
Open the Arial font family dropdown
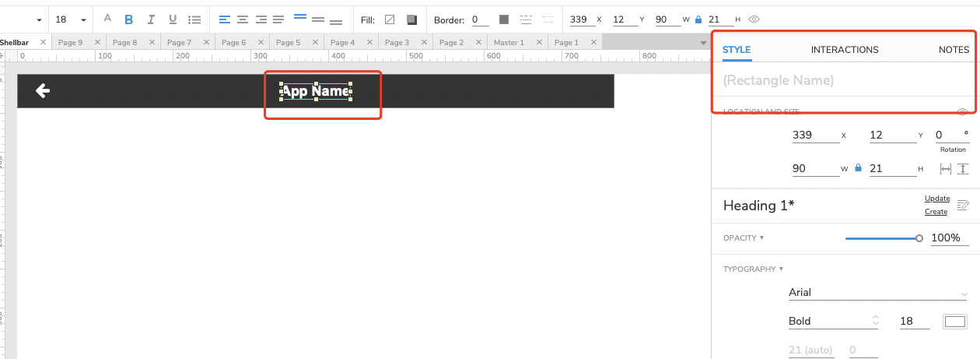click(x=878, y=293)
